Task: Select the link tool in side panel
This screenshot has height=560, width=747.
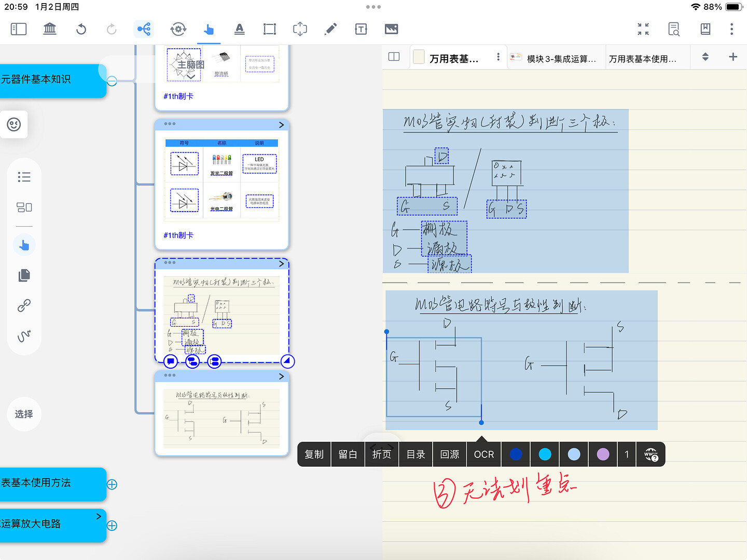Action: [x=24, y=305]
